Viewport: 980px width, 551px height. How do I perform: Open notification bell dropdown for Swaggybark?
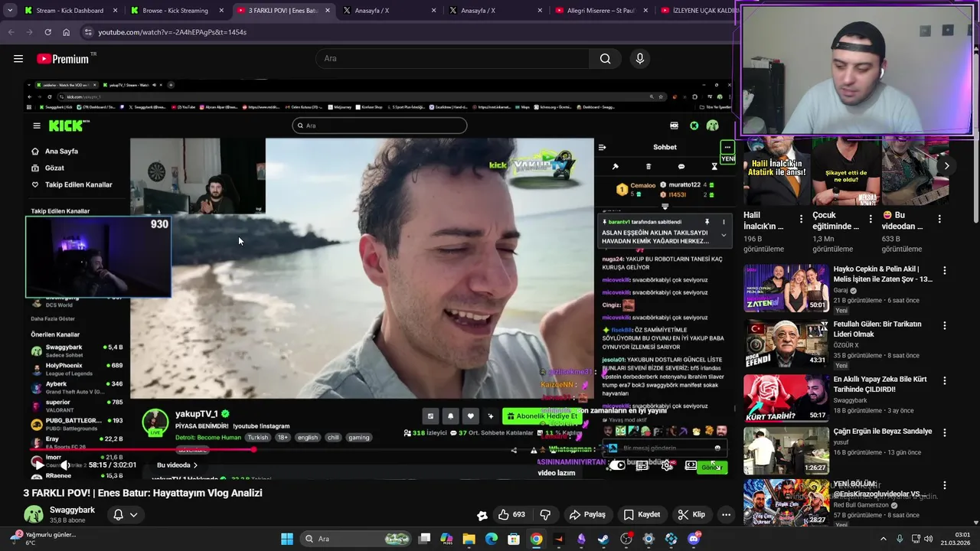[125, 515]
